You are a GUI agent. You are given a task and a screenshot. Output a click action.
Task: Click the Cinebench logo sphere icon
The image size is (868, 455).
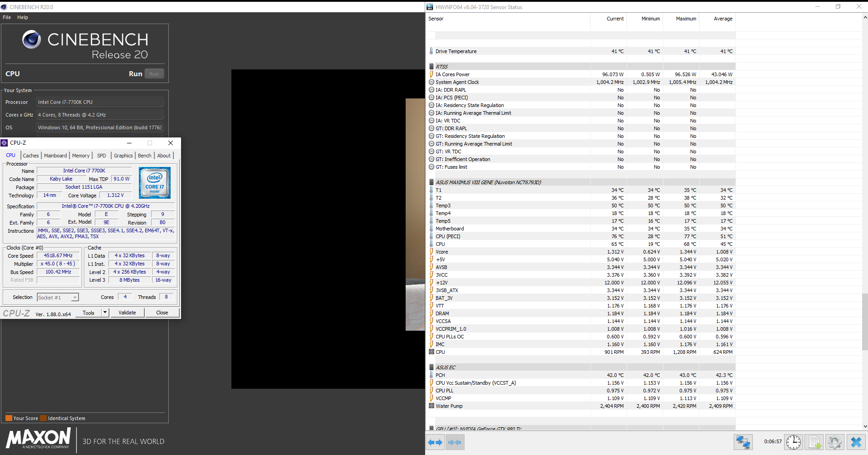pyautogui.click(x=31, y=39)
